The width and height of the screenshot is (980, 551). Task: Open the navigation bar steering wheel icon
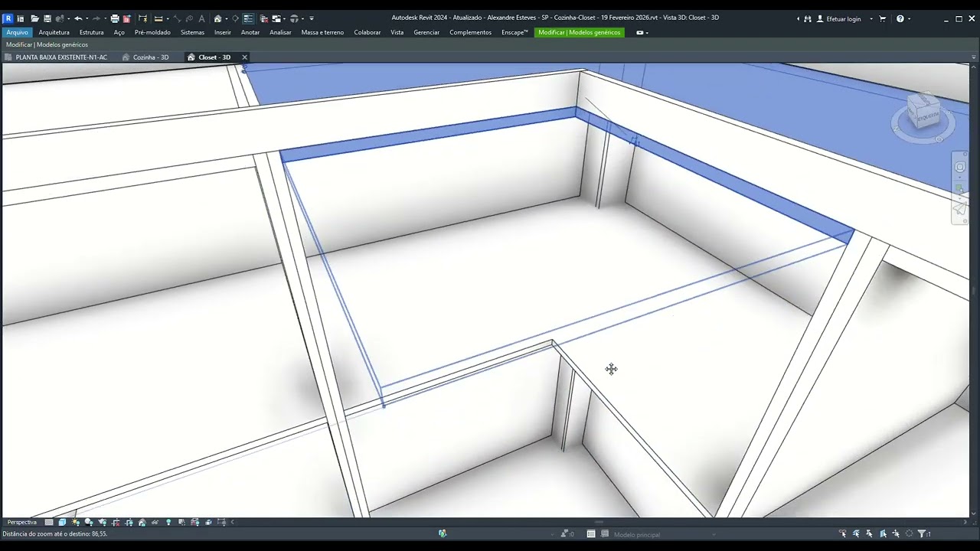[960, 167]
